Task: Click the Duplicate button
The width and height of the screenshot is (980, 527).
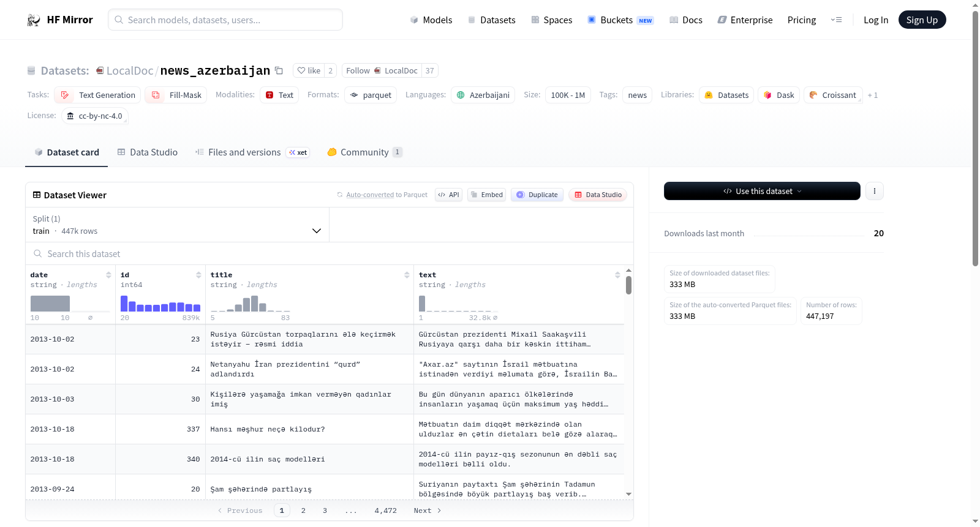Action: coord(537,195)
